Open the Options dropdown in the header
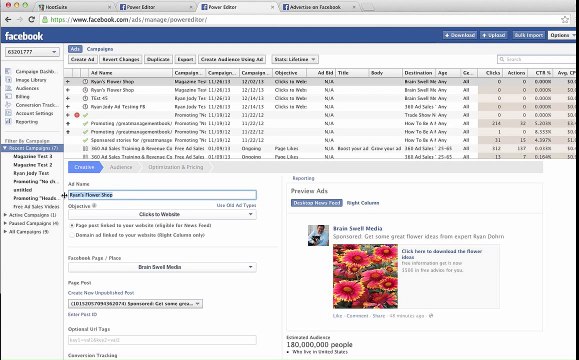This screenshot has height=360, width=579. click(563, 35)
